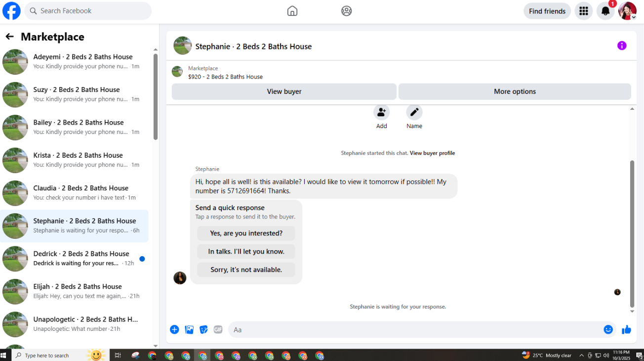Viewport: 644px width, 361px height.
Task: Open conversation information purple icon
Action: click(622, 45)
